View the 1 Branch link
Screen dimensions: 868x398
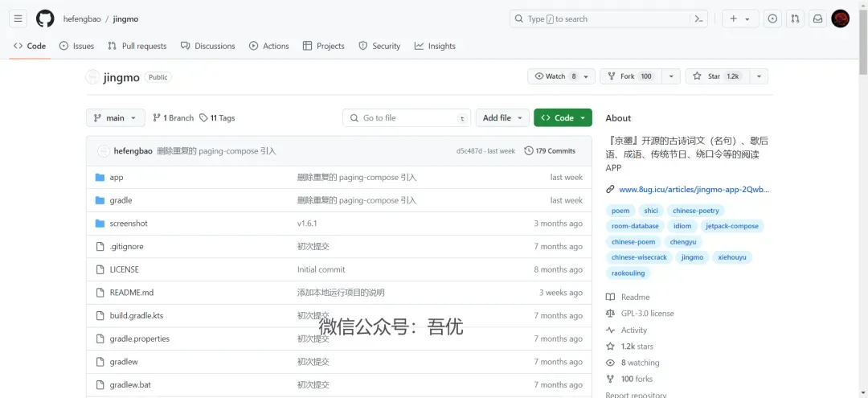point(174,118)
